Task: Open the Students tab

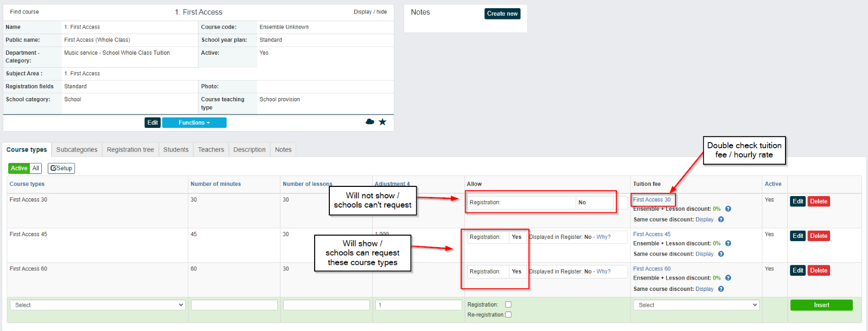Action: pyautogui.click(x=176, y=150)
